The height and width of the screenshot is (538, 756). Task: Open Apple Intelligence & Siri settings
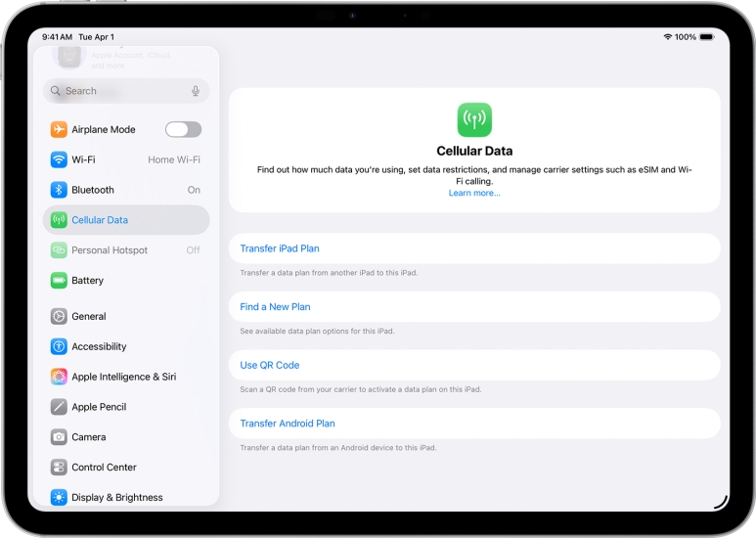click(x=126, y=377)
